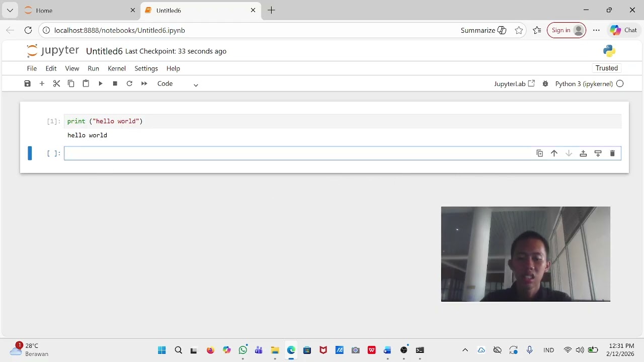Open taskbar search
The width and height of the screenshot is (644, 362).
point(178,350)
